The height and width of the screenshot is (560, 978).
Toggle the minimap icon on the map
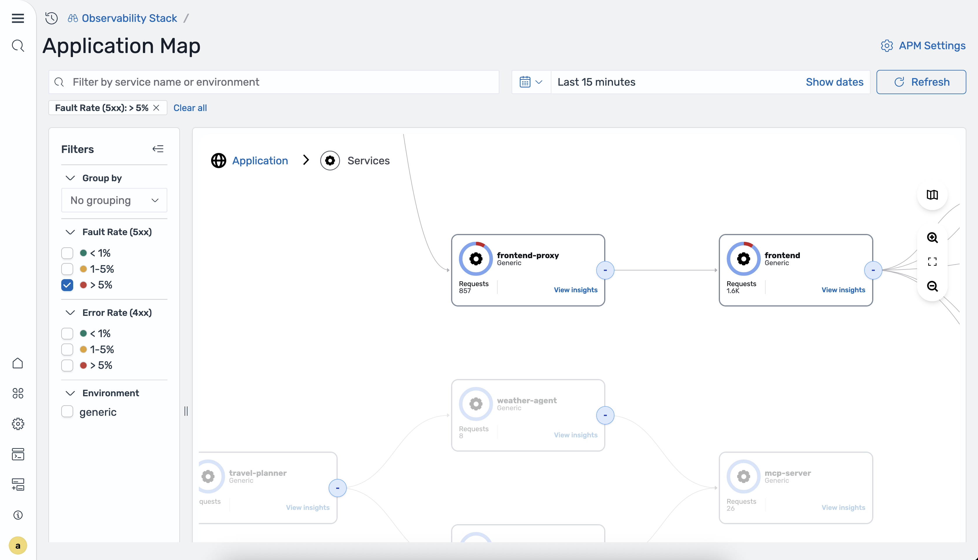click(x=932, y=195)
